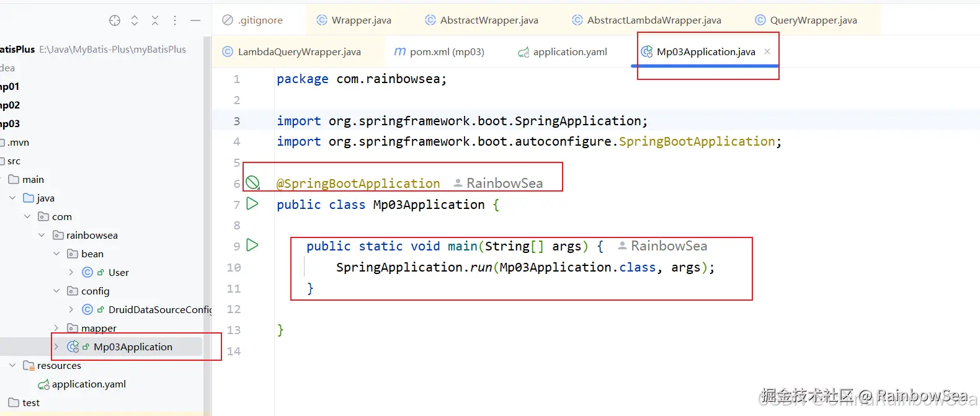Click the Mp03Application class name in declaration
Image resolution: width=980 pixels, height=416 pixels.
pyautogui.click(x=429, y=205)
